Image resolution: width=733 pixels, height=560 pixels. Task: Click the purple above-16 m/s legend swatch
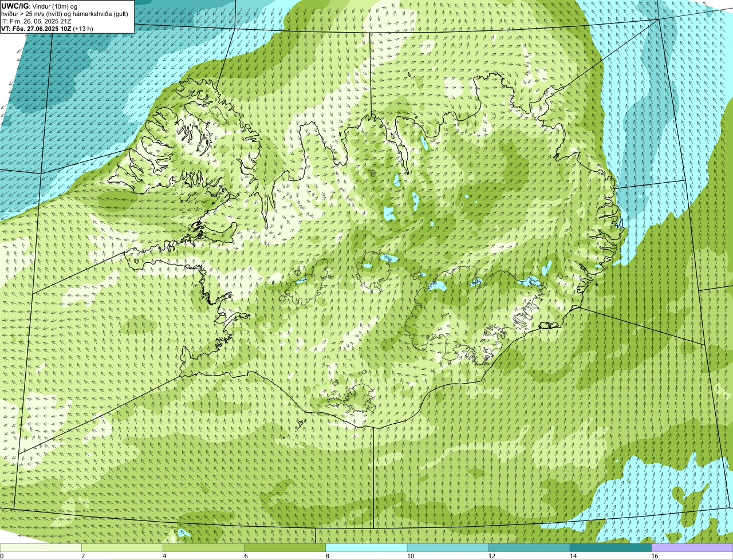tap(692, 548)
